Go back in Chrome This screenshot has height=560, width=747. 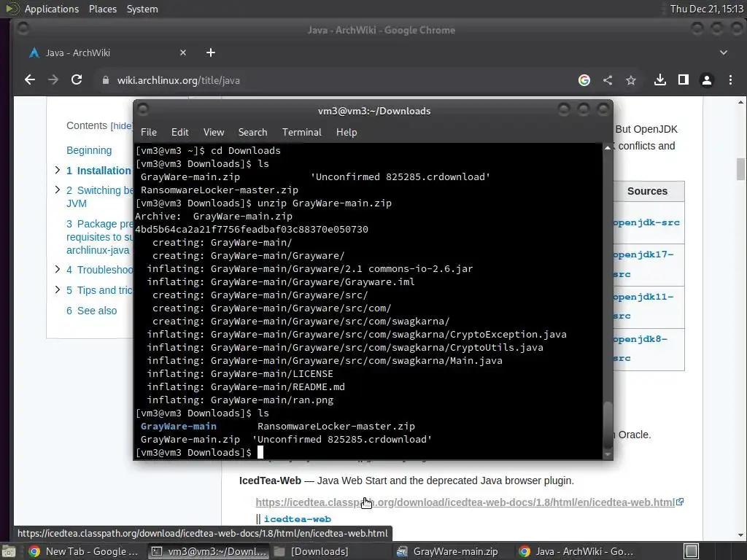pos(29,80)
